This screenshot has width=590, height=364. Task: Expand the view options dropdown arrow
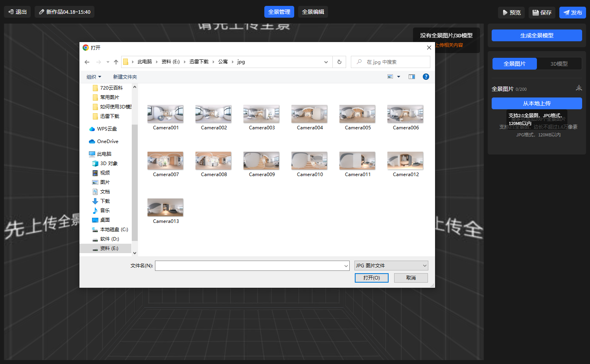pyautogui.click(x=398, y=77)
